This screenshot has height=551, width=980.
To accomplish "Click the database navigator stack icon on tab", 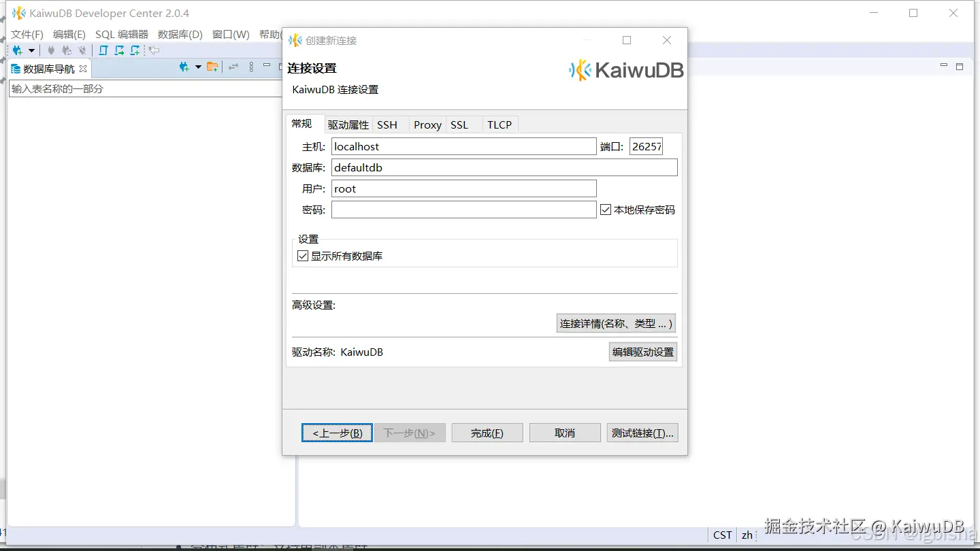I will [x=16, y=69].
